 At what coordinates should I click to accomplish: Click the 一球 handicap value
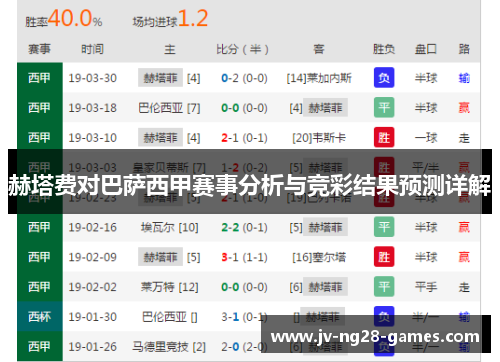pyautogui.click(x=426, y=138)
